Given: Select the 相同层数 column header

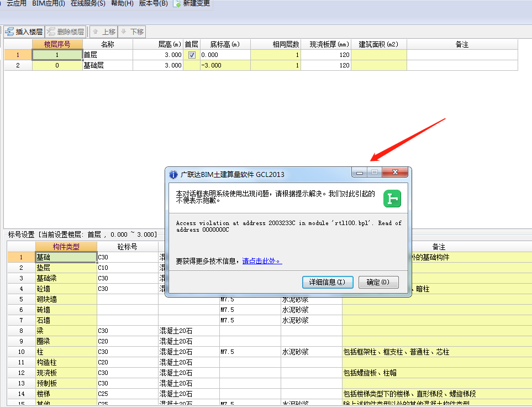Looking at the screenshot, I should point(276,44).
